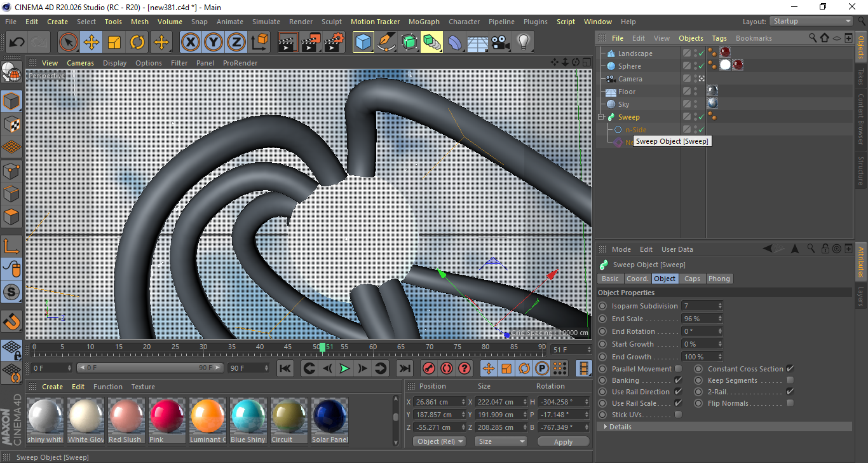Select the Move tool
868x463 pixels.
point(92,43)
